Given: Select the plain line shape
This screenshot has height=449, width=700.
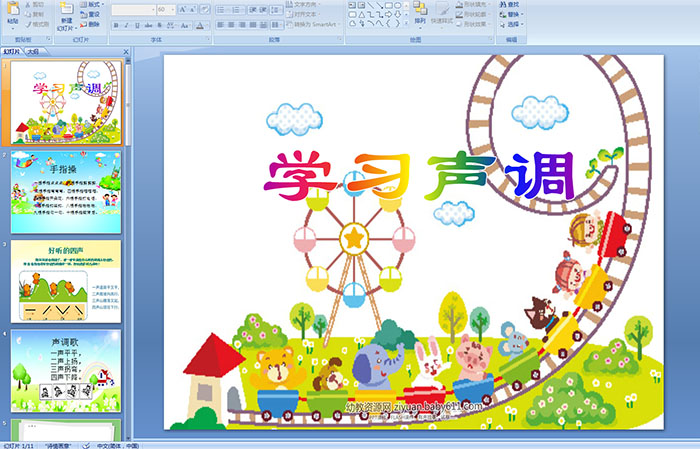Looking at the screenshot, I should click(x=371, y=5).
